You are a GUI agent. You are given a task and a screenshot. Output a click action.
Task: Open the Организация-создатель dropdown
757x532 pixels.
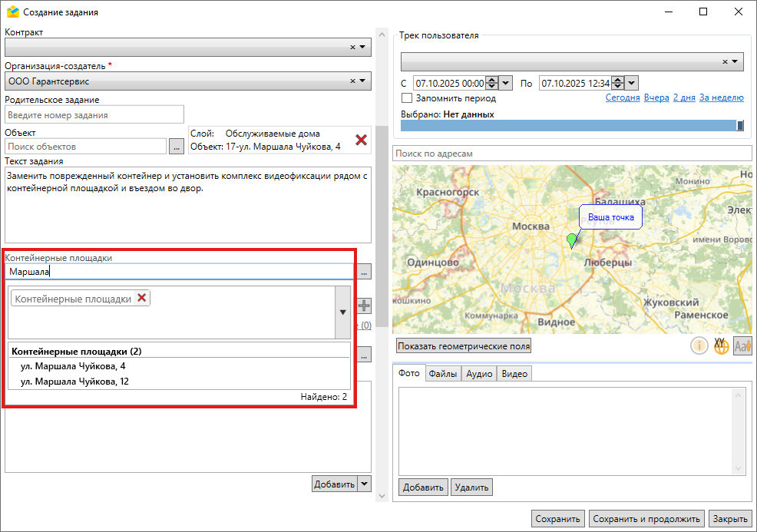[362, 81]
